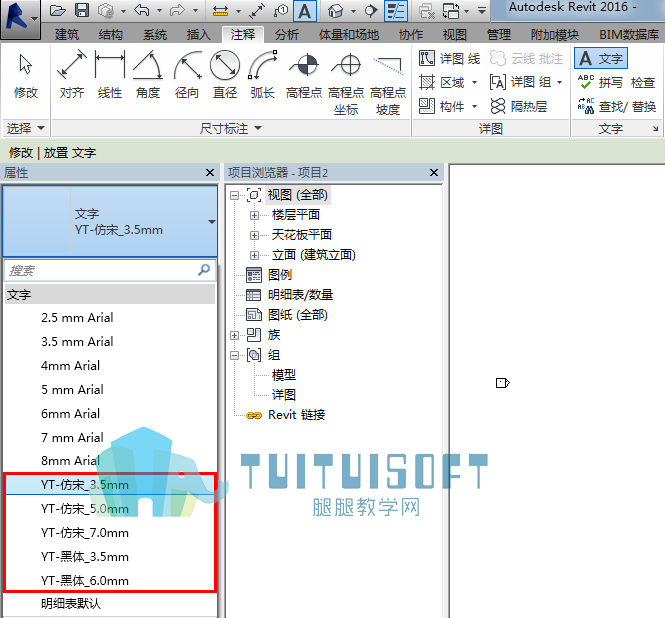This screenshot has width=665, height=618.
Task: Switch to the 分析 ribbon tab
Action: point(287,34)
